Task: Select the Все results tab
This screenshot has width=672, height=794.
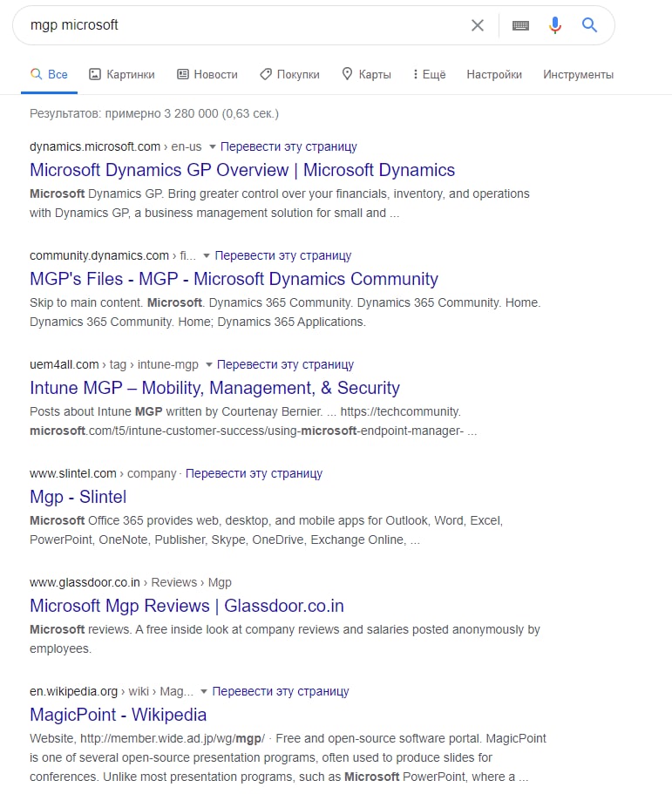Action: click(49, 74)
